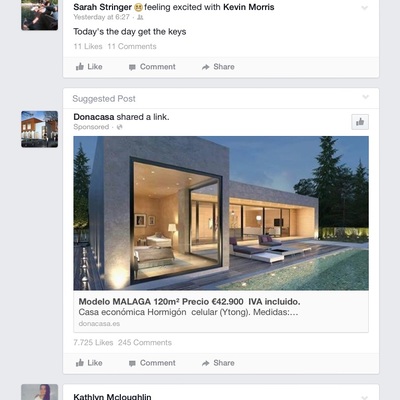Open options chevron on Sarah Stringer's post
This screenshot has height=400, width=400.
(x=365, y=8)
